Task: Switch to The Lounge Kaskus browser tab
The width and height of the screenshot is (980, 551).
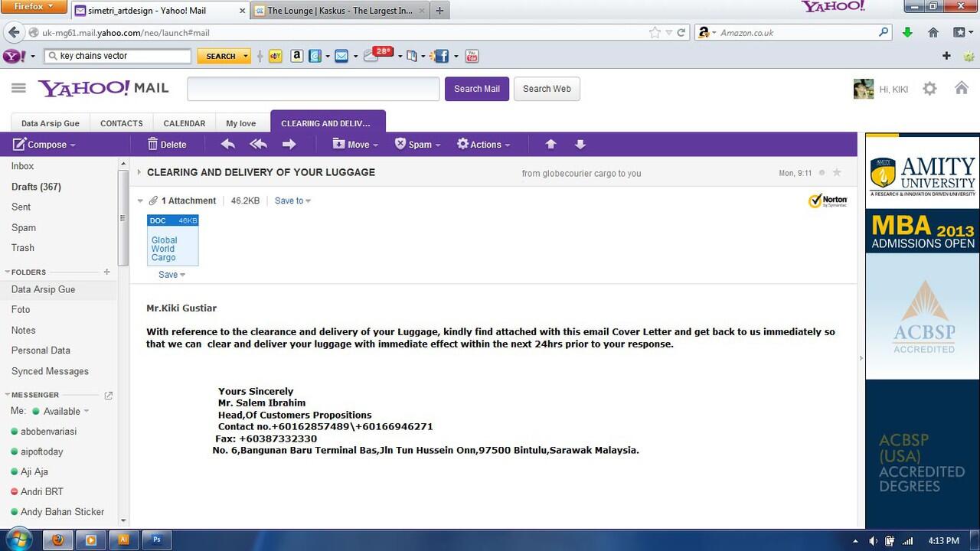Action: coord(339,11)
